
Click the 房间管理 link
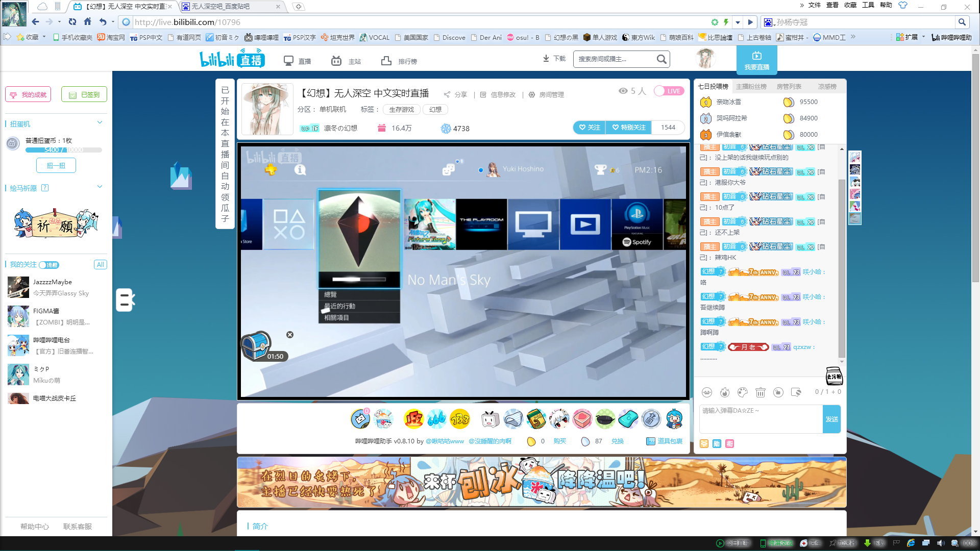546,95
